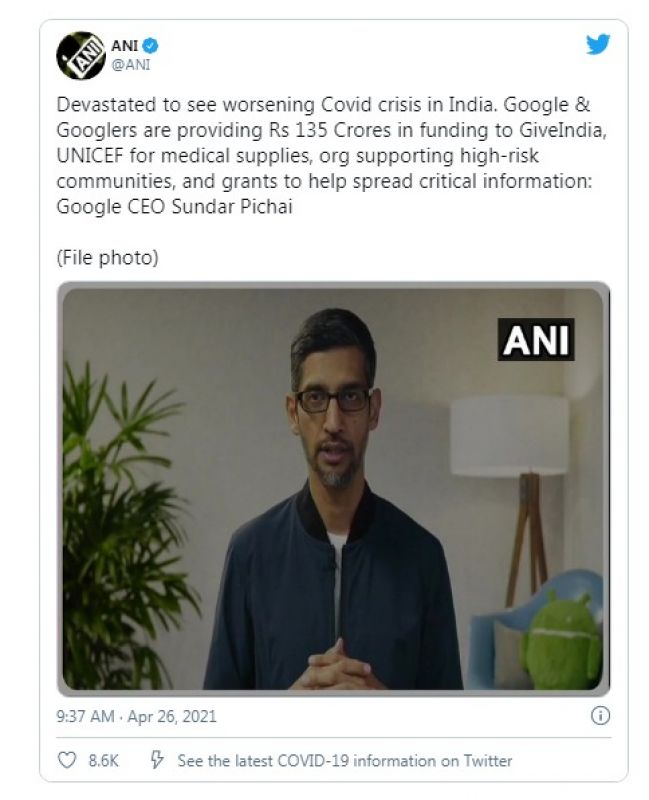See the latest COVID-19 information on Twitter
This screenshot has width=649, height=800.
(x=344, y=761)
